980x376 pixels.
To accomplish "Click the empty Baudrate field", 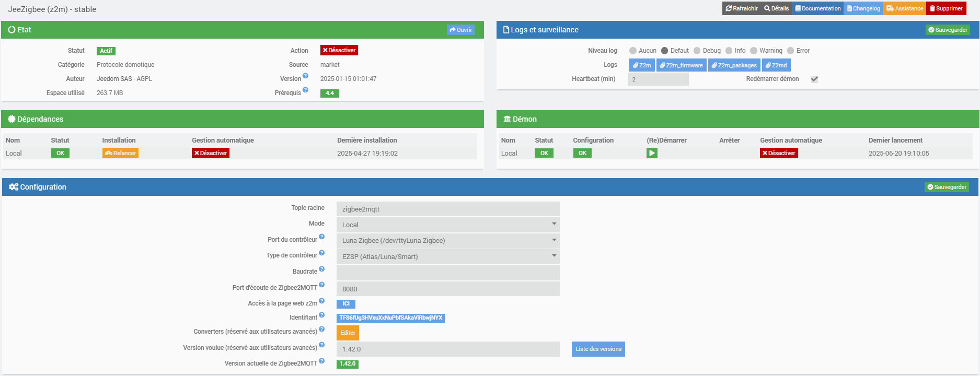I will 448,273.
